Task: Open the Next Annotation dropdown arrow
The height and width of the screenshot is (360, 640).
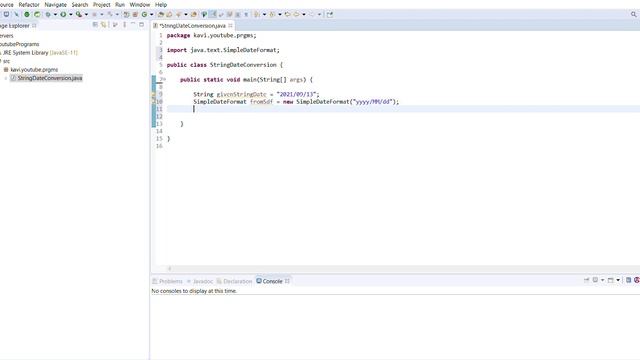Action: (x=264, y=15)
